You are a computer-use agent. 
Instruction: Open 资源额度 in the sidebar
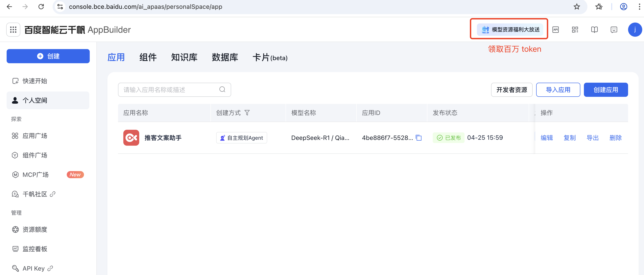pos(48,229)
